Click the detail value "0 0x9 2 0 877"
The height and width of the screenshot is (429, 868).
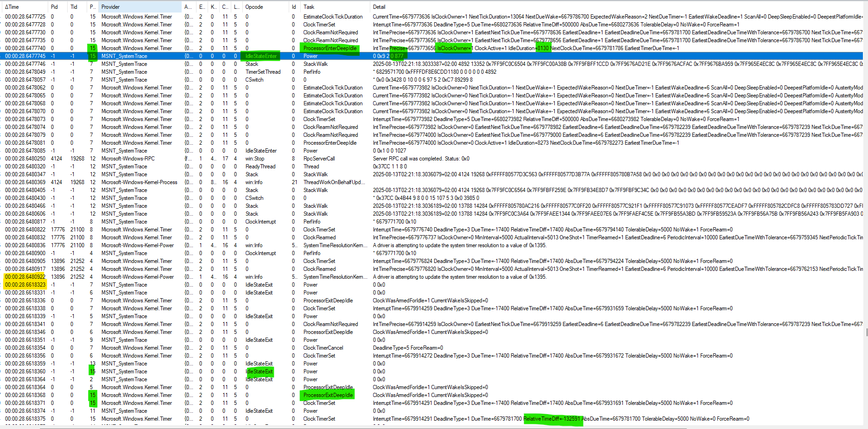[388, 56]
